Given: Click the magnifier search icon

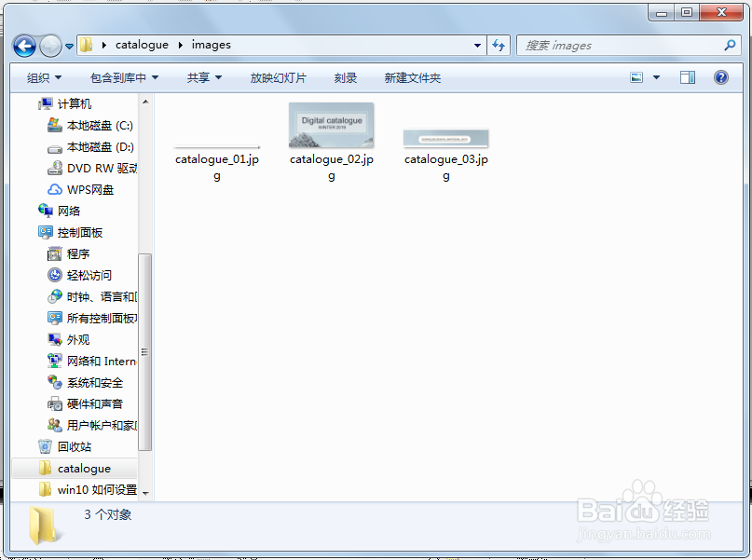Looking at the screenshot, I should pyautogui.click(x=730, y=45).
